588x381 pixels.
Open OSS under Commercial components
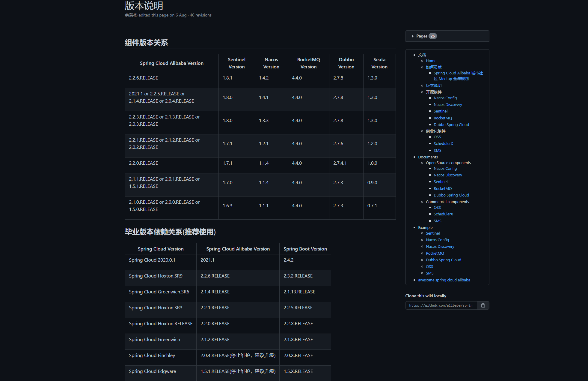pyautogui.click(x=437, y=208)
